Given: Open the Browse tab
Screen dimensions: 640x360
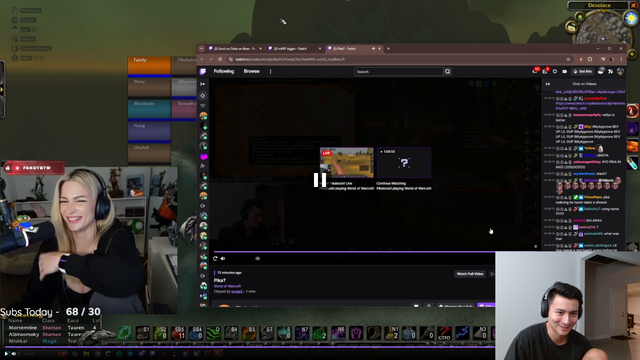Looking at the screenshot, I should [251, 71].
